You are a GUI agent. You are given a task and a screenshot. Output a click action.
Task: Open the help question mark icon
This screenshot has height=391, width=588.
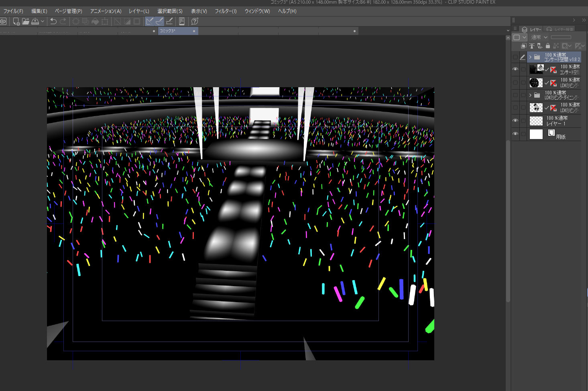[195, 21]
